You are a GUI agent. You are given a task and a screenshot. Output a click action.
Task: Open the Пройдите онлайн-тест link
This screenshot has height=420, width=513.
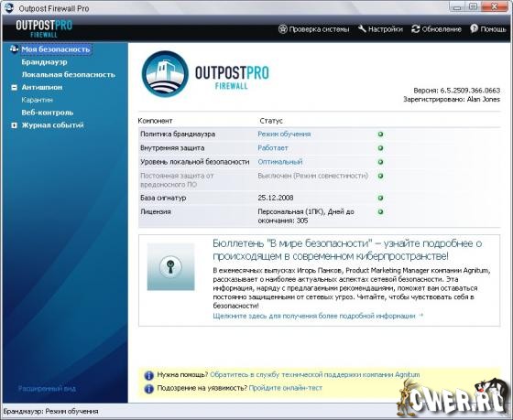(x=286, y=388)
